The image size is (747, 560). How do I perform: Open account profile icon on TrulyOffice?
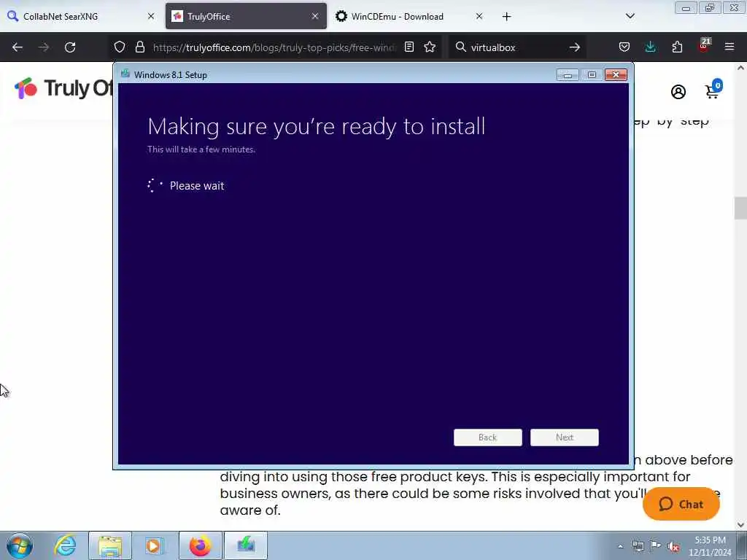coord(678,91)
